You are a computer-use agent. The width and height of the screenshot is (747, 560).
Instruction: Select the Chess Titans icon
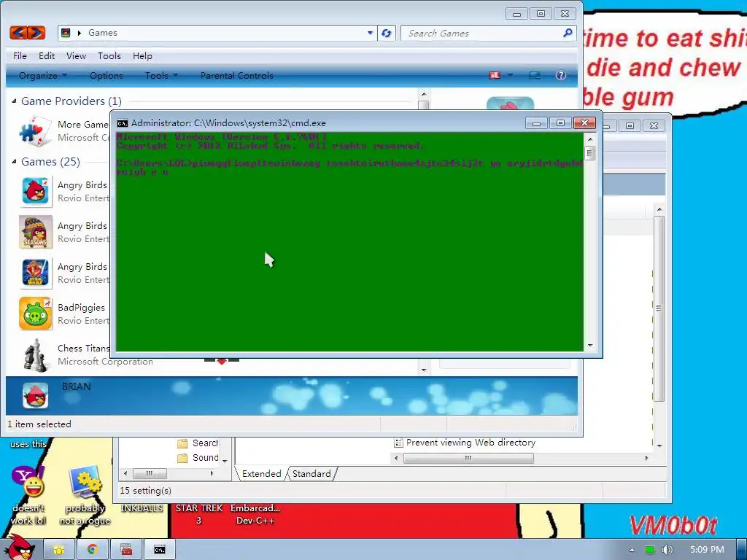[x=35, y=355]
